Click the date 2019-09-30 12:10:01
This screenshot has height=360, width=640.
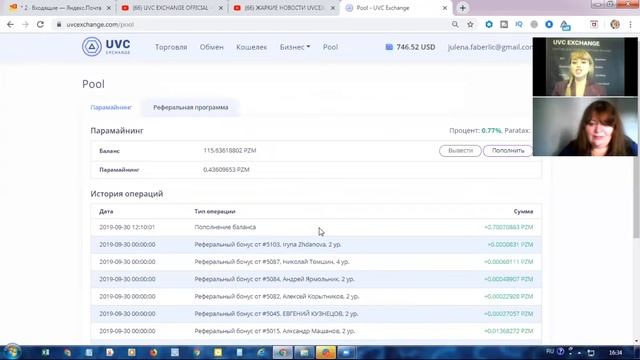pyautogui.click(x=127, y=227)
